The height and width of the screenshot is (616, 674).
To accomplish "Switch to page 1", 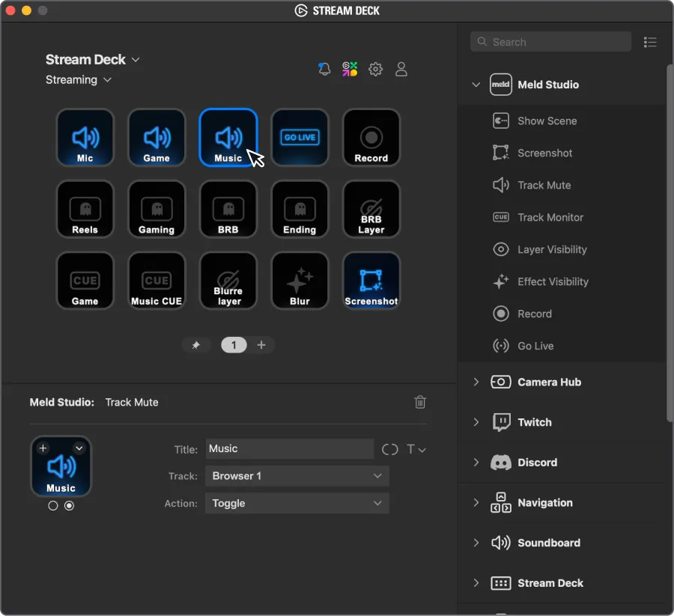I will [x=234, y=345].
